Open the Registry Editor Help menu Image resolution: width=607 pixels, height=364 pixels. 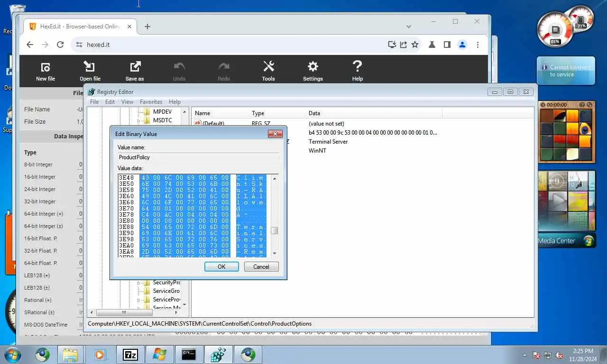tap(175, 102)
